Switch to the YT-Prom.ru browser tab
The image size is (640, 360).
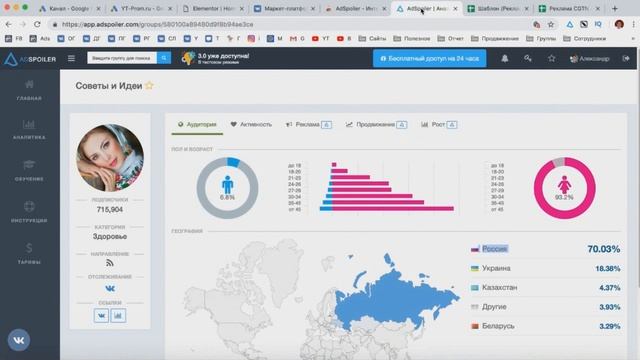[x=141, y=8]
